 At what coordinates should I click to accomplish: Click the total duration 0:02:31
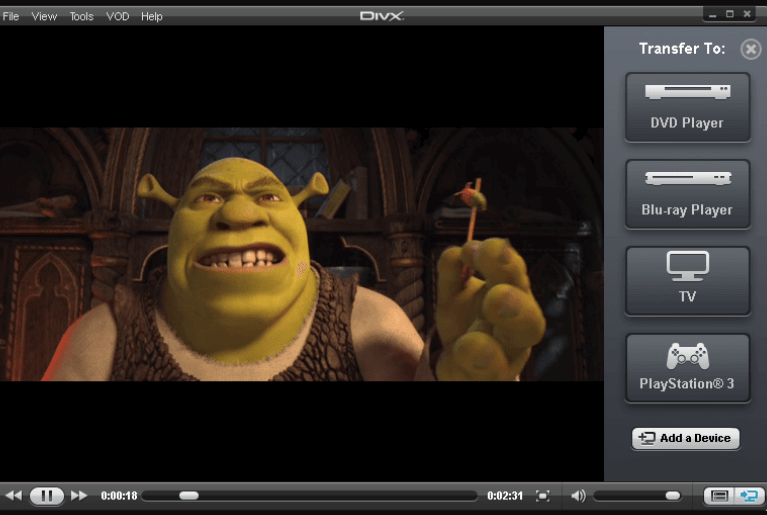(x=505, y=496)
